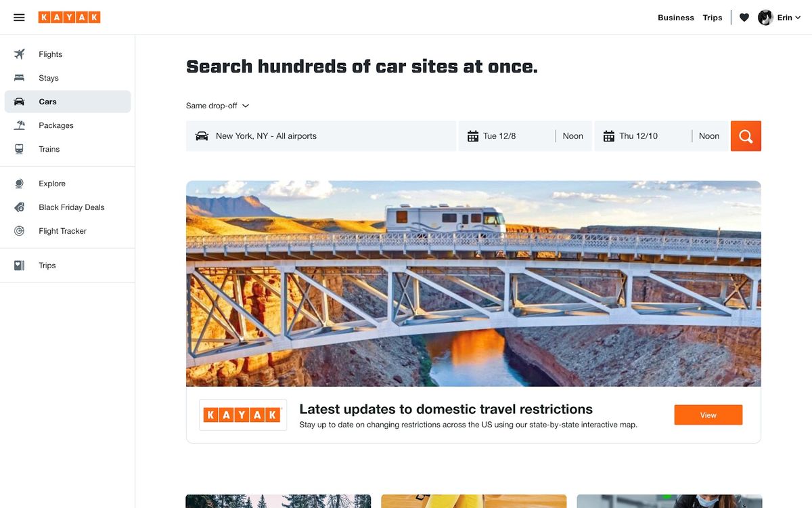Open the hamburger navigation menu
Image resolution: width=812 pixels, height=508 pixels.
click(x=19, y=18)
